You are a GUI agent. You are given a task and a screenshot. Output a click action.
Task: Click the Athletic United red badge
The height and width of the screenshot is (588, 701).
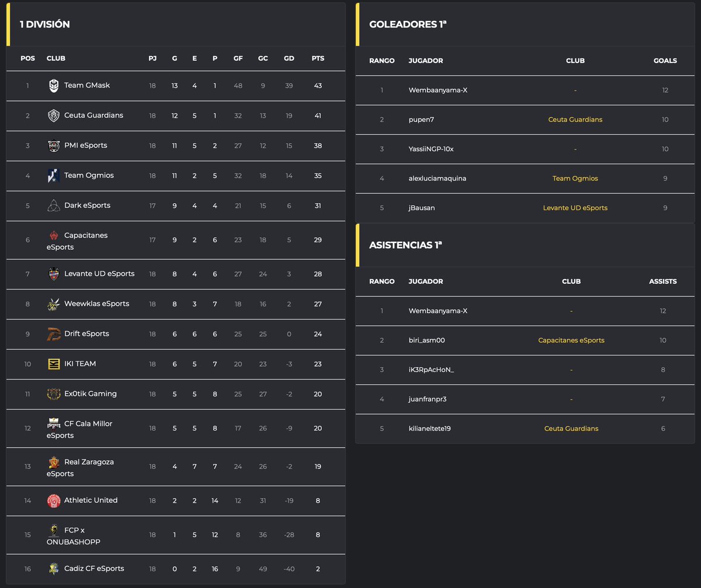[x=54, y=500]
